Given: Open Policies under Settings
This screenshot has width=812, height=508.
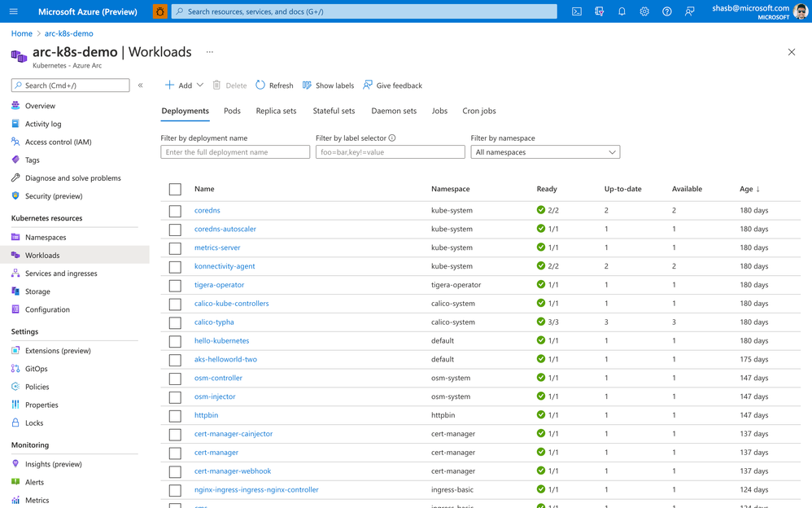Looking at the screenshot, I should tap(37, 387).
